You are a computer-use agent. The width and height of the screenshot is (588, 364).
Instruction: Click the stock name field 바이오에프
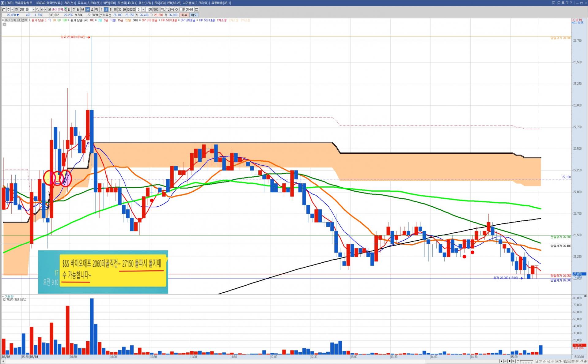pyautogui.click(x=59, y=9)
